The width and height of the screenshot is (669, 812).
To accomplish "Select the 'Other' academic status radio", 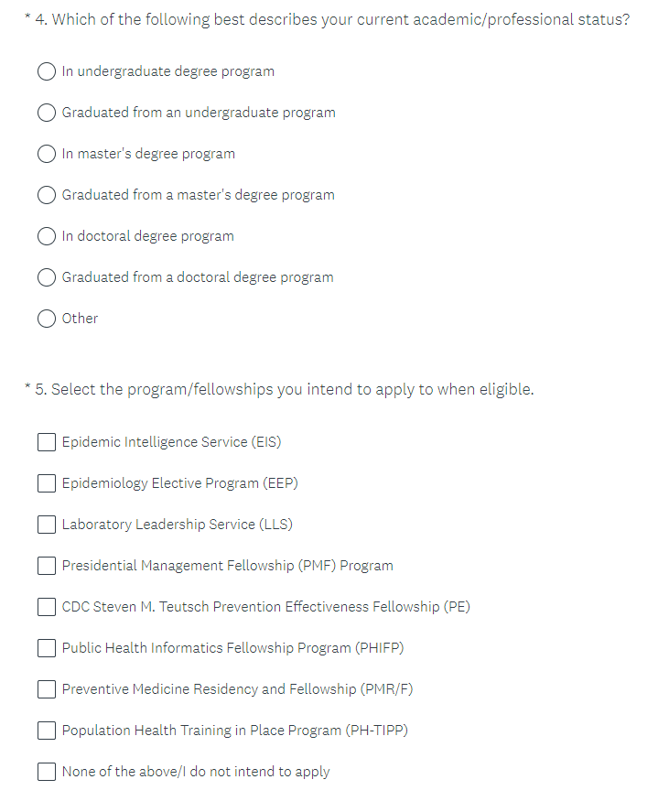I will click(x=48, y=319).
